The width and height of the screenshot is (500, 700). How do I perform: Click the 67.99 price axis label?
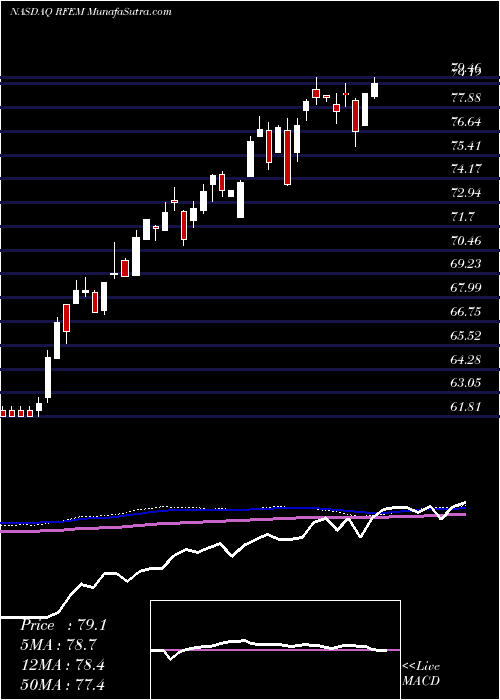(467, 288)
